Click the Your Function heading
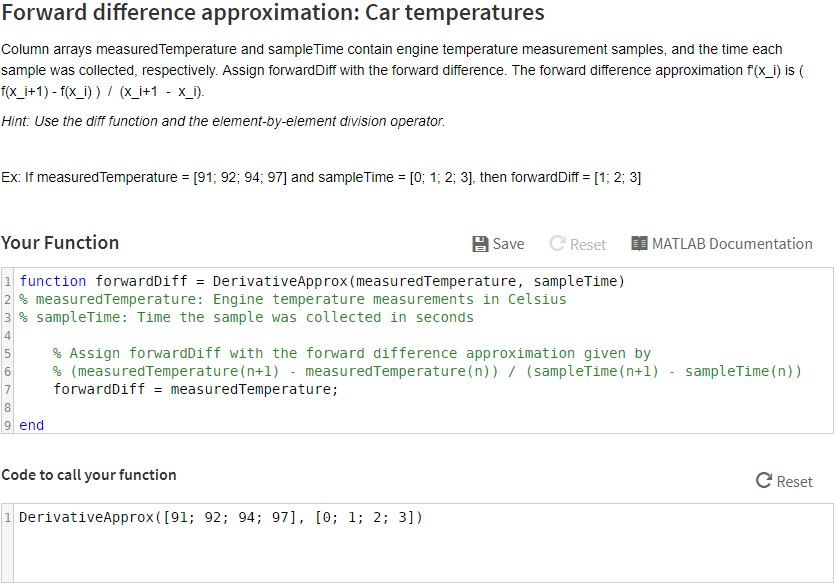Image resolution: width=834 pixels, height=584 pixels. [x=59, y=243]
